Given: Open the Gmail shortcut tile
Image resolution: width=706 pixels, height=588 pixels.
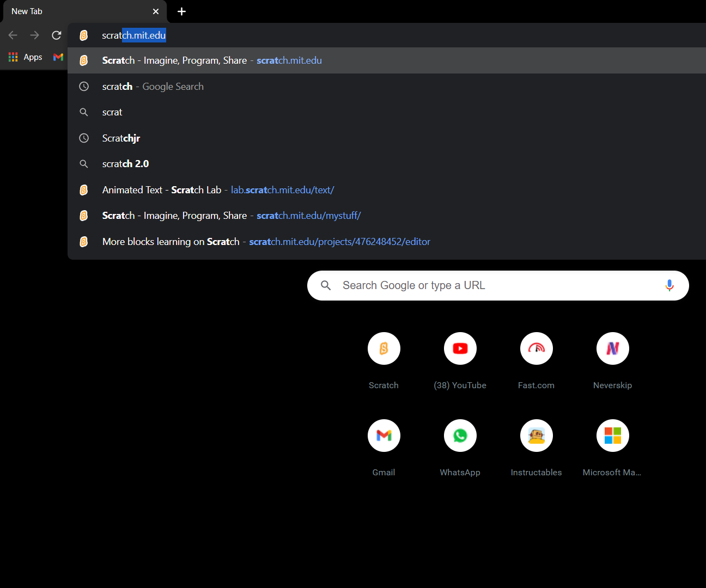Looking at the screenshot, I should (384, 436).
